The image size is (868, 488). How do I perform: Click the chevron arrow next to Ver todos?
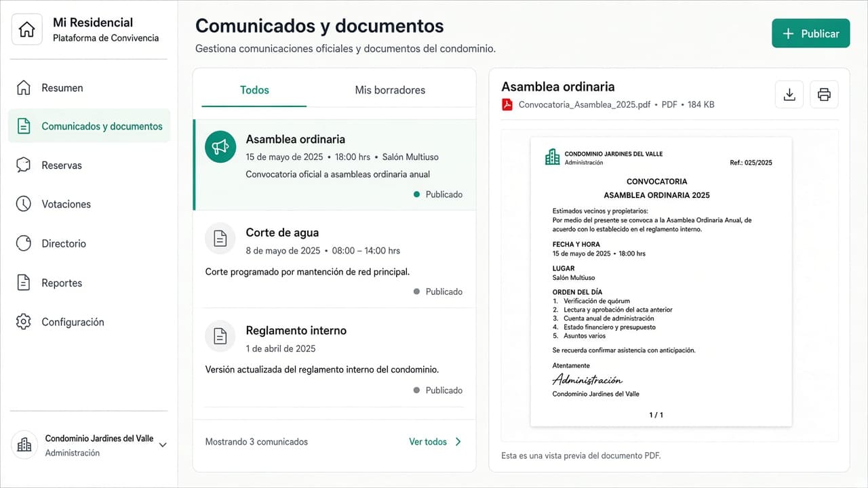458,442
